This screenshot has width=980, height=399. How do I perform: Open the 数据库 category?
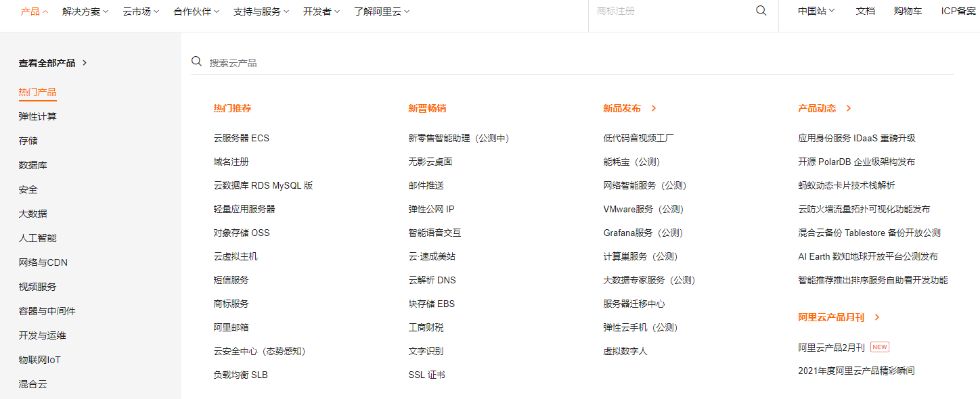[33, 165]
